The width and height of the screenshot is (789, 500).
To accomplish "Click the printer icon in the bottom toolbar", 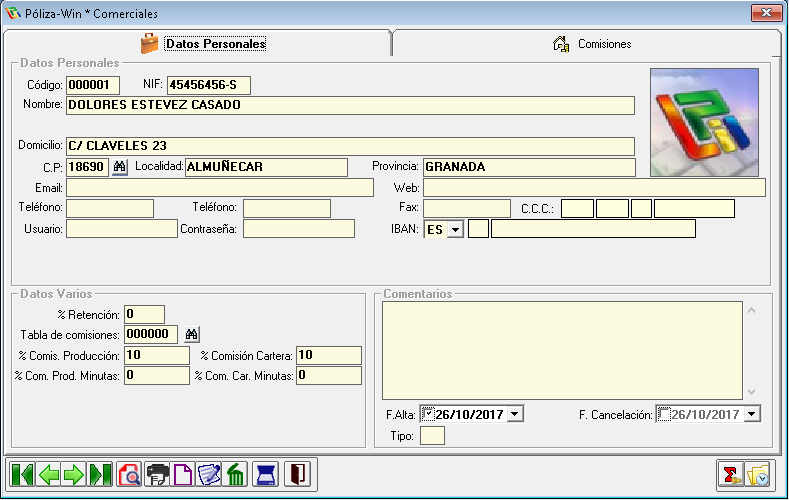I will pyautogui.click(x=157, y=474).
